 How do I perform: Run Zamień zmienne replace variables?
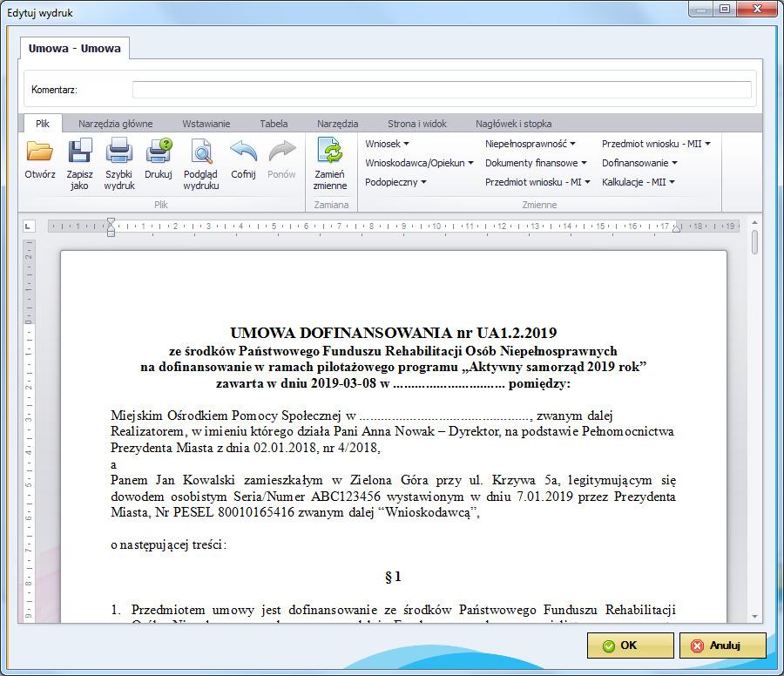(330, 164)
